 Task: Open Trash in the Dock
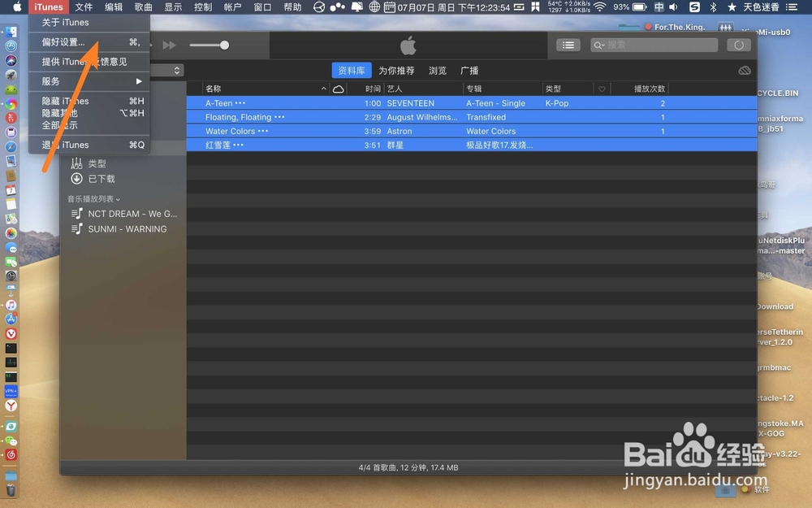[11, 490]
